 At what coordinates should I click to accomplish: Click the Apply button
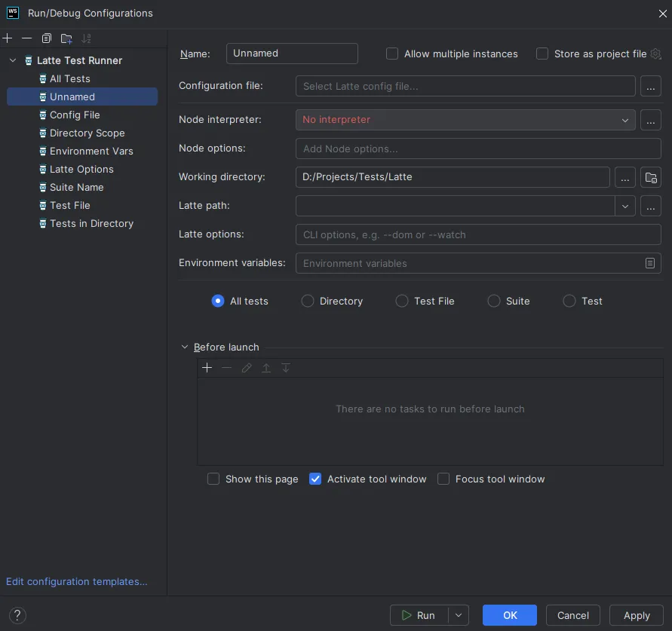click(x=636, y=615)
